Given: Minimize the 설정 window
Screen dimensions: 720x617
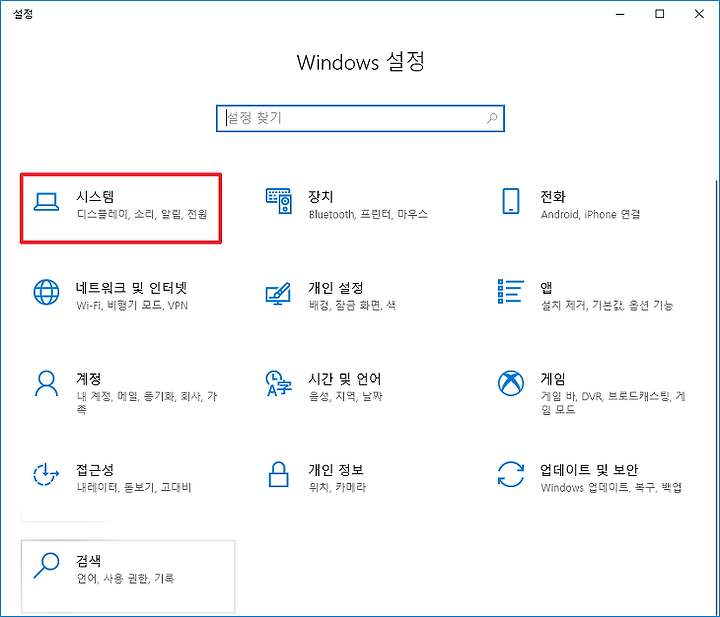Looking at the screenshot, I should pyautogui.click(x=620, y=14).
